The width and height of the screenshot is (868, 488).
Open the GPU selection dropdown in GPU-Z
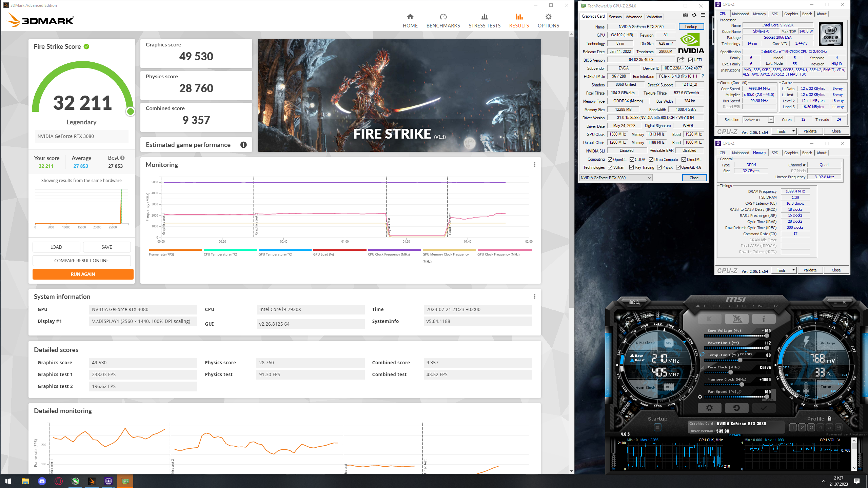click(x=616, y=178)
